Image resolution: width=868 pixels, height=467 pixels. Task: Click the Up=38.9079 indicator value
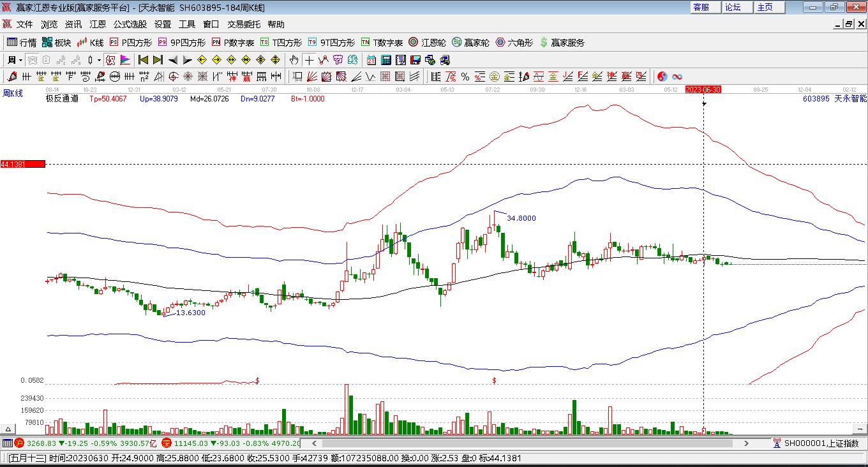(158, 99)
